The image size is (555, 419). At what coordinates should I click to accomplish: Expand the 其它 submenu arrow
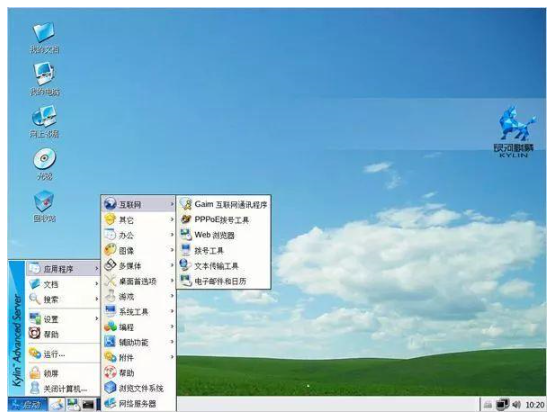click(172, 219)
